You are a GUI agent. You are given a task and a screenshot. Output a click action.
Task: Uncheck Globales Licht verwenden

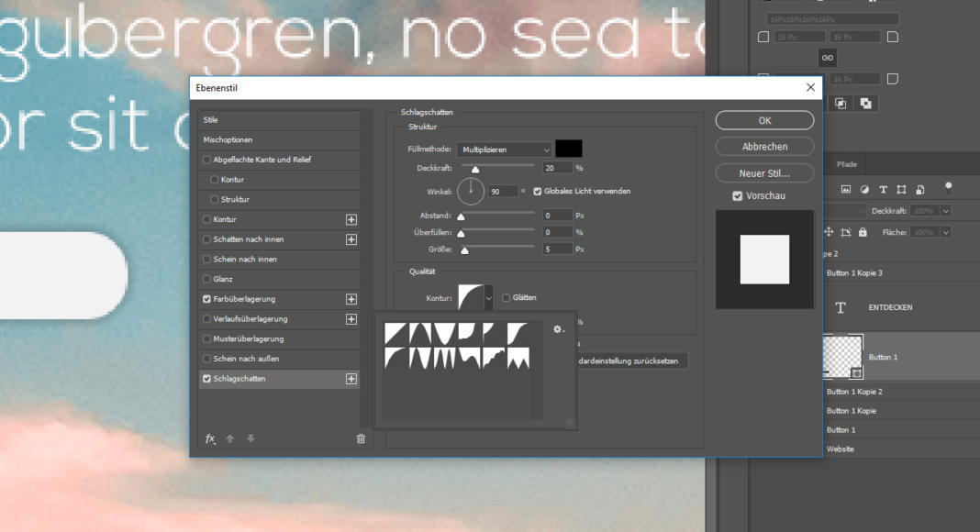pyautogui.click(x=537, y=191)
